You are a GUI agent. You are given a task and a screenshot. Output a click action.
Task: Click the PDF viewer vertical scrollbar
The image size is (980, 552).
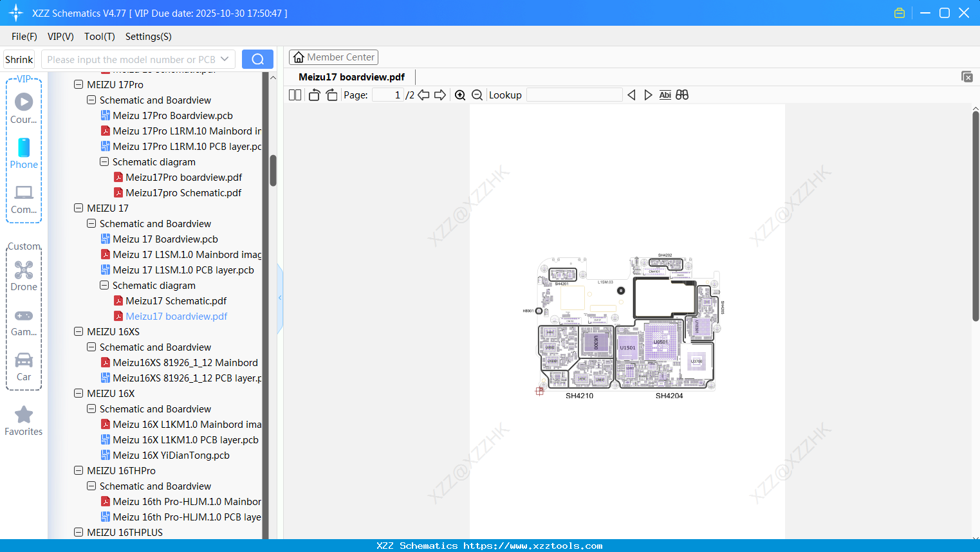tap(975, 216)
